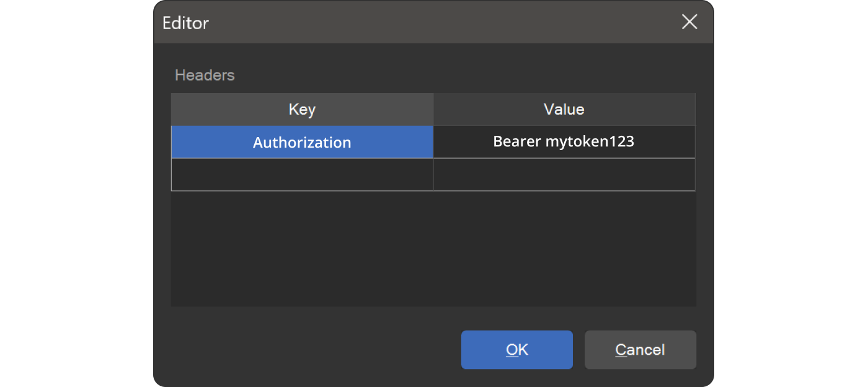Viewport: 868px width, 387px height.
Task: Focus the new blank header value field
Action: [564, 175]
